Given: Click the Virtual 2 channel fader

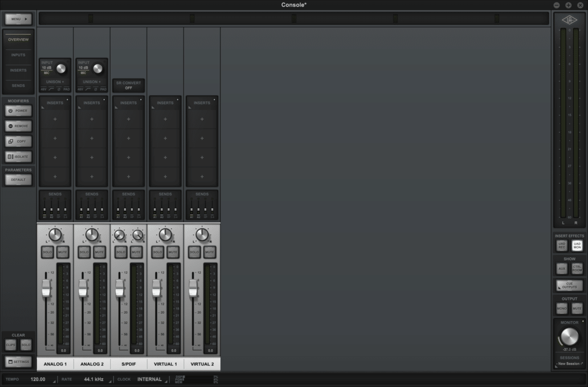Looking at the screenshot, I should [193, 287].
